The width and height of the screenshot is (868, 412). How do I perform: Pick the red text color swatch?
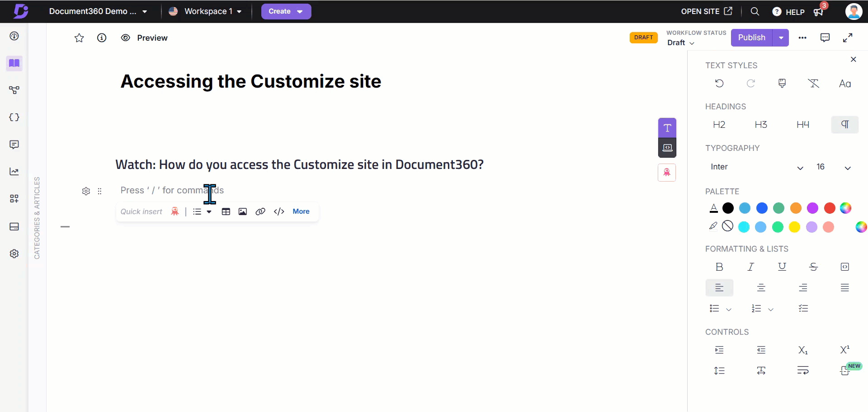(x=830, y=208)
